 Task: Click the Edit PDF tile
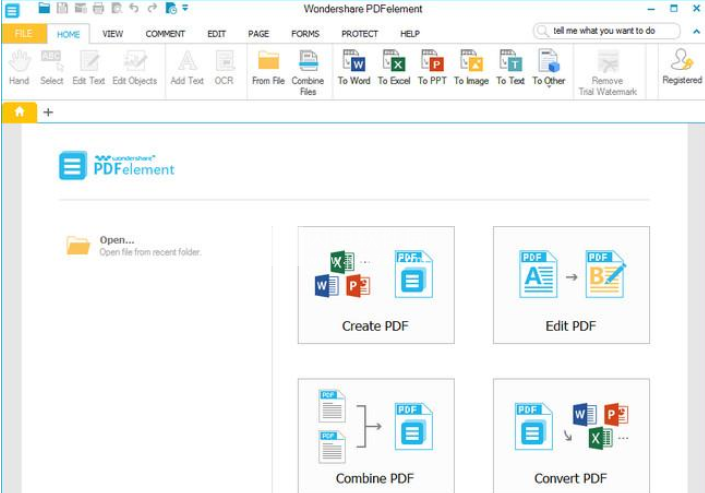click(x=571, y=285)
